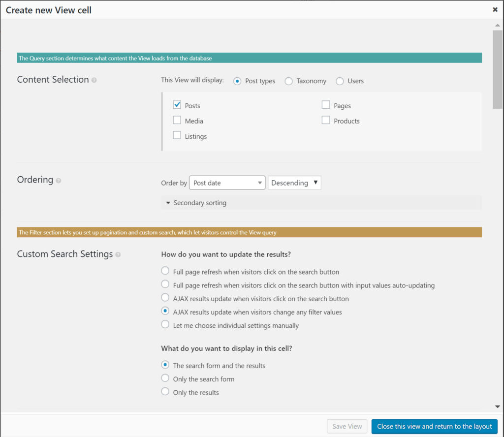This screenshot has width=504, height=437.
Task: Choose Users as the View content
Action: click(340, 81)
